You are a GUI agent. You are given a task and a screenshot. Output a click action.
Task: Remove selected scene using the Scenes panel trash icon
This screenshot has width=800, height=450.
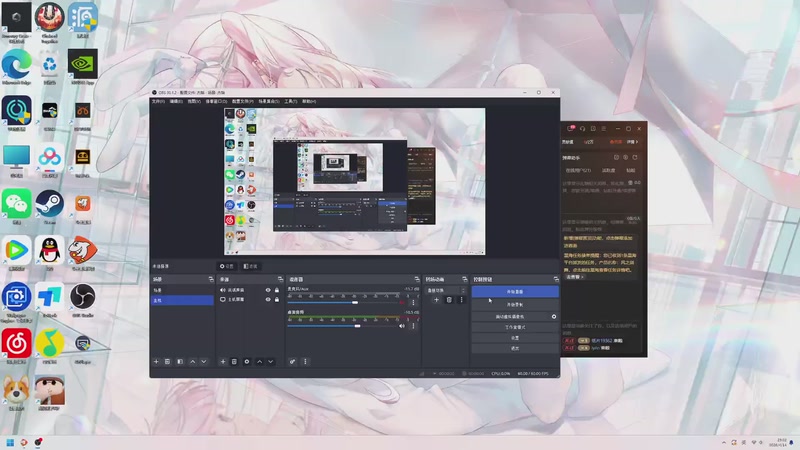click(x=167, y=362)
